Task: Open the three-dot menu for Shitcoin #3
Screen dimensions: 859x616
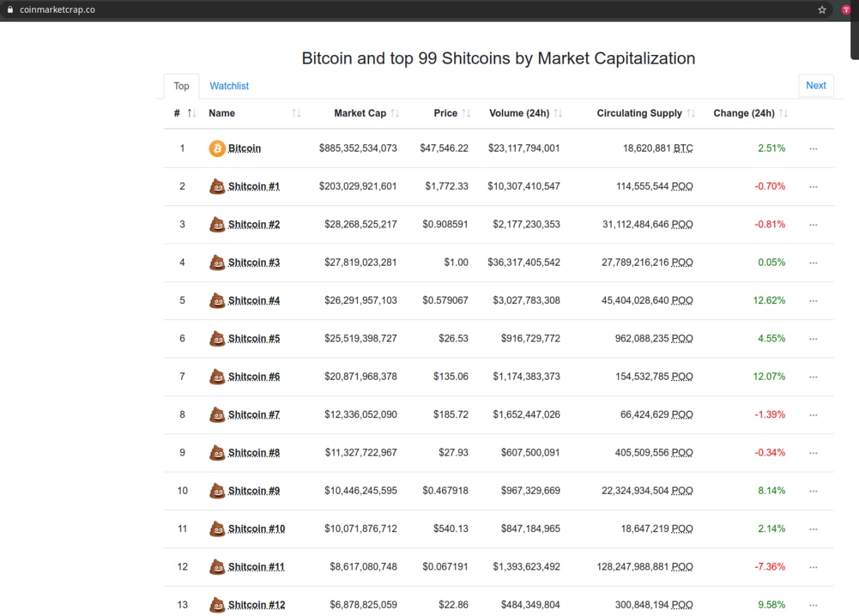Action: [x=813, y=262]
